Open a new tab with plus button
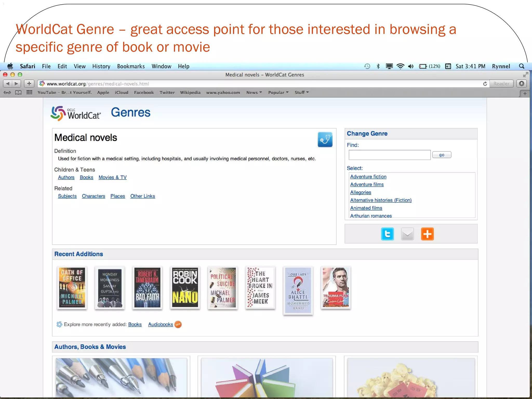Image resolution: width=532 pixels, height=399 pixels. tap(525, 94)
